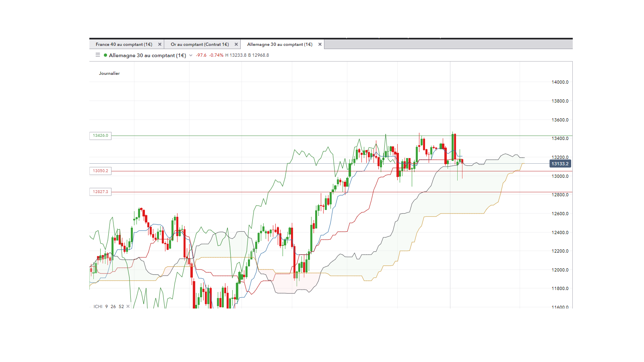Image resolution: width=644 pixels, height=362 pixels.
Task: Click the daily low B 12968.8
Action: coord(258,55)
